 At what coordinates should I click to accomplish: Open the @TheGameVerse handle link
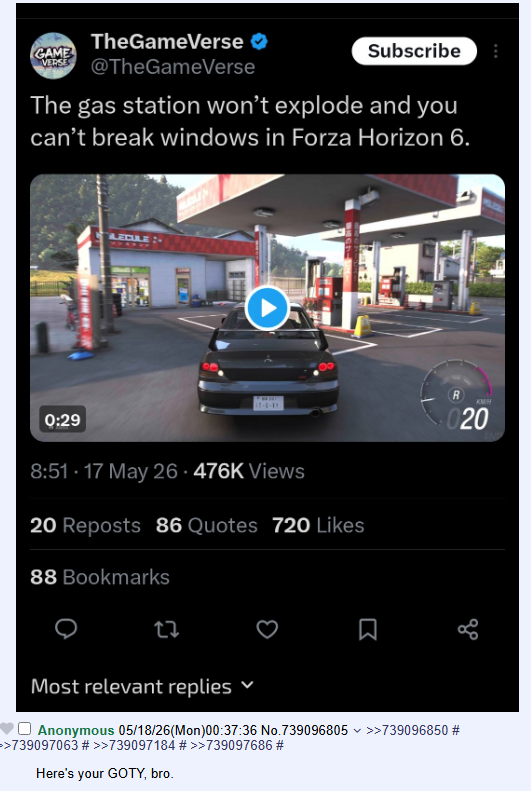pyautogui.click(x=172, y=67)
